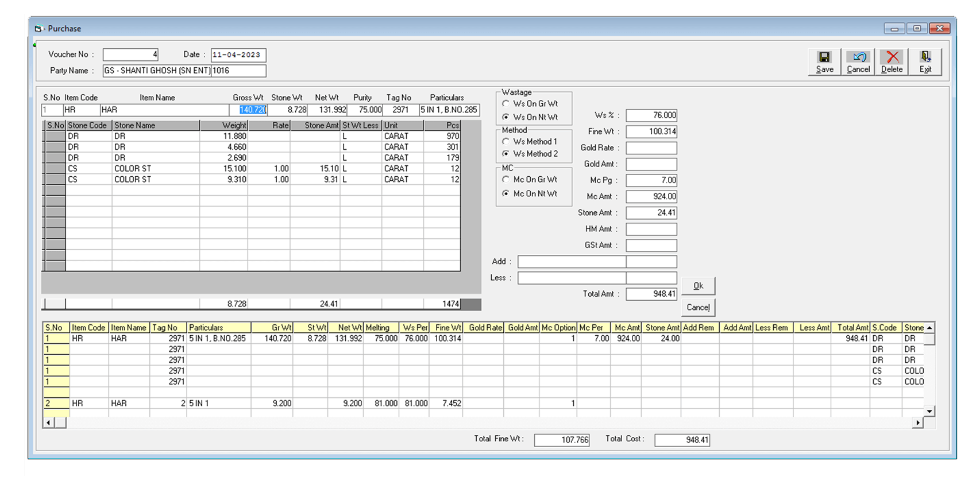980x477 pixels.
Task: Click the empty Gold Rate field
Action: (x=651, y=148)
